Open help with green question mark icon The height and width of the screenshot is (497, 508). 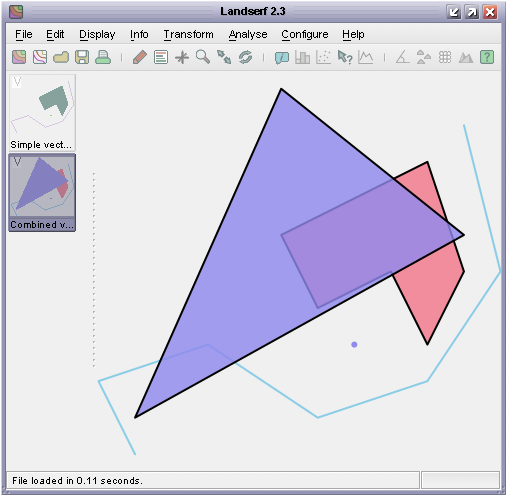(x=487, y=57)
